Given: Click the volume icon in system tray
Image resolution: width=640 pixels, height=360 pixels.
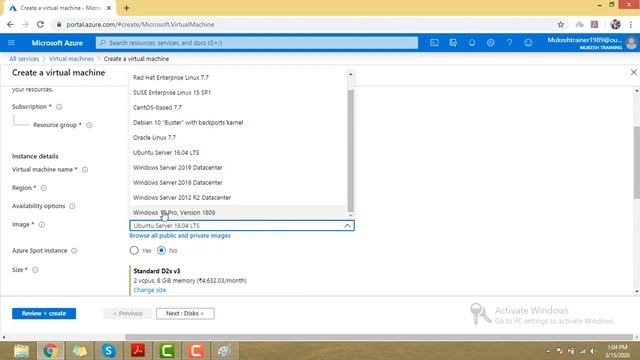Looking at the screenshot, I should pos(592,351).
